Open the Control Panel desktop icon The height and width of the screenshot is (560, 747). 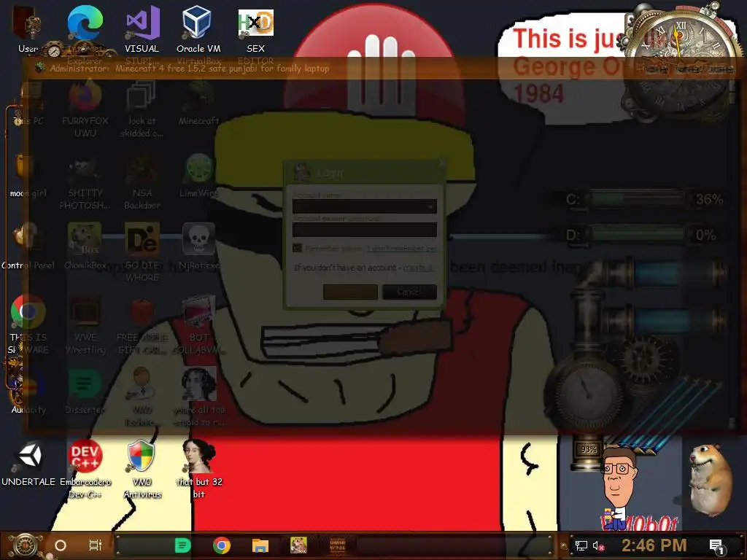coord(28,245)
